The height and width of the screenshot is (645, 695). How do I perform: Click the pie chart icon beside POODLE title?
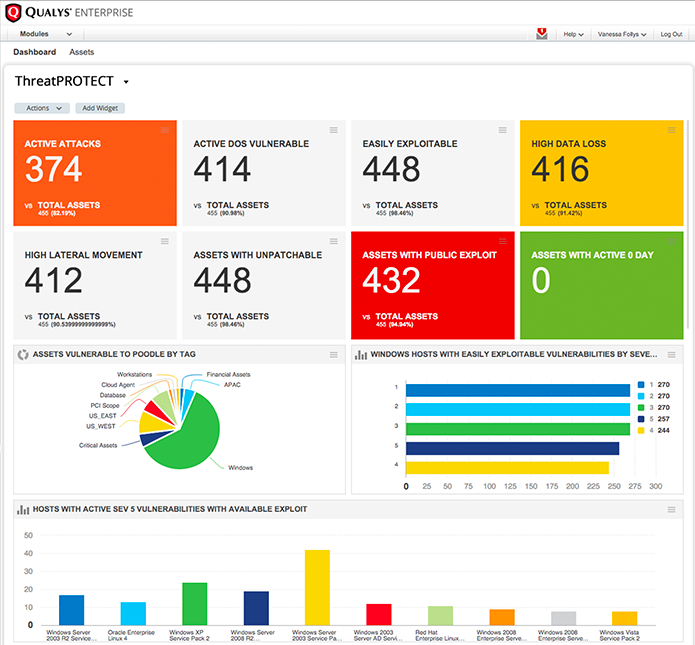pos(23,355)
